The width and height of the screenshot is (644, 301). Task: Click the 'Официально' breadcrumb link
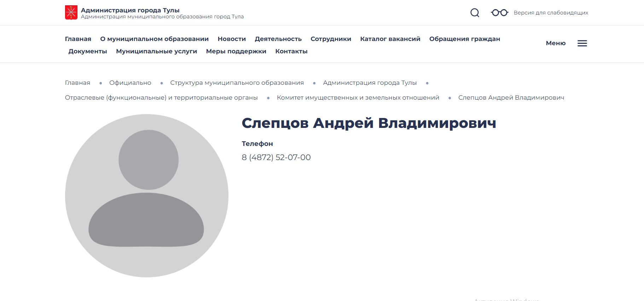point(130,83)
